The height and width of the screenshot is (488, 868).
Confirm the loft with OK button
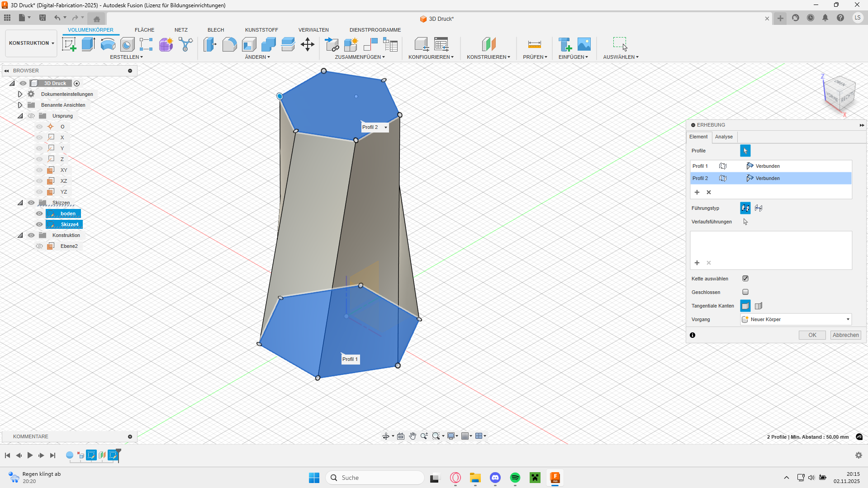click(x=812, y=335)
